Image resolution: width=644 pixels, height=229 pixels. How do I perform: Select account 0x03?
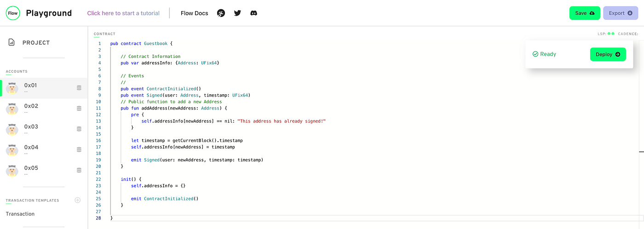point(44,129)
